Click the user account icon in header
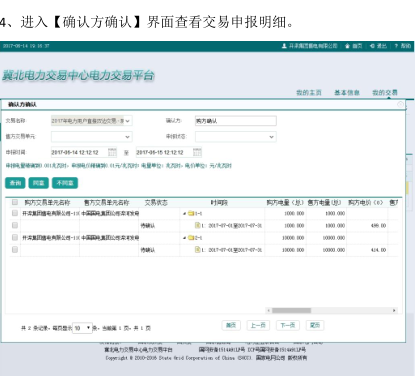 (x=284, y=46)
